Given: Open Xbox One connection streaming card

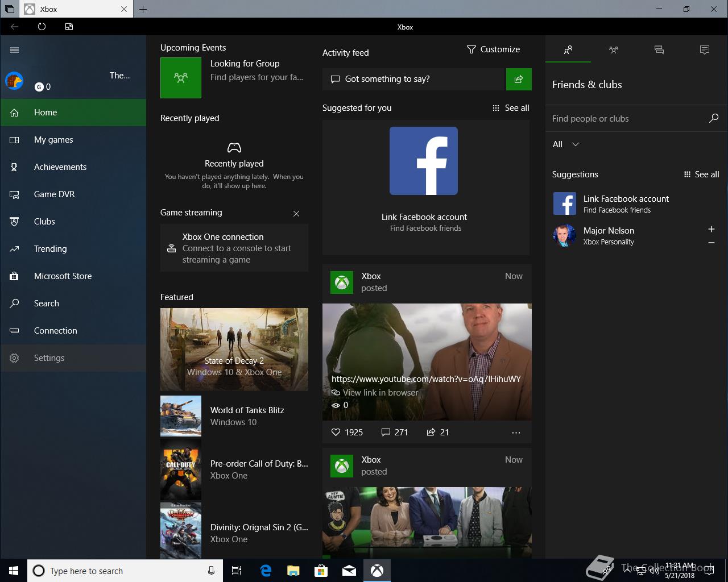Looking at the screenshot, I should [234, 248].
